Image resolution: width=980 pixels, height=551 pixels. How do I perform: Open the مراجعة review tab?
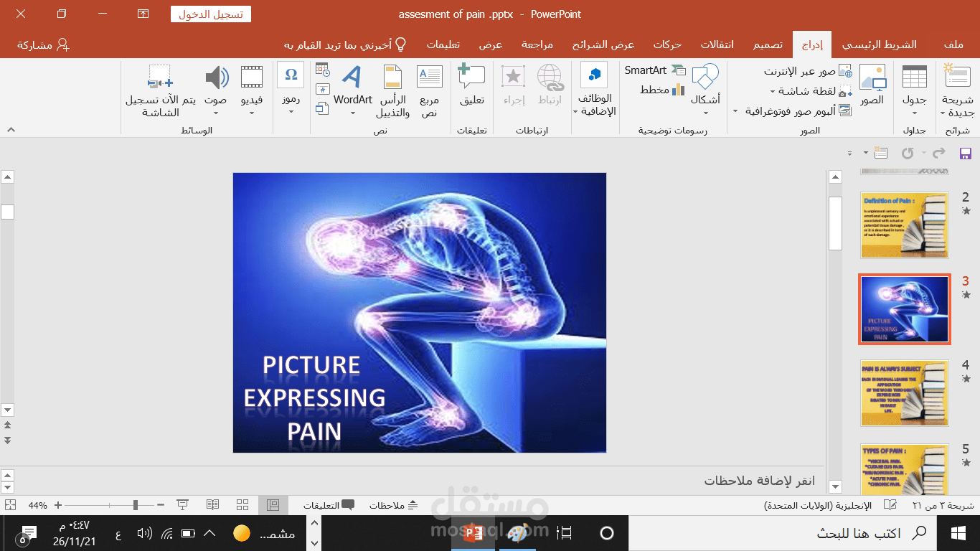537,44
